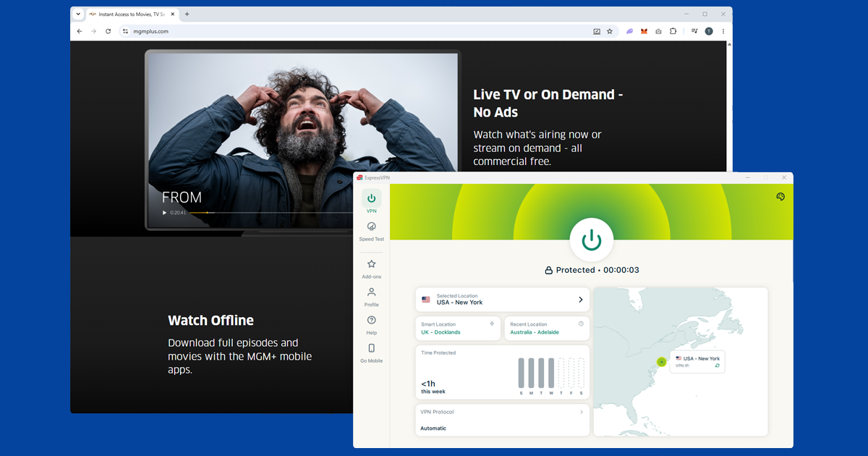Click the "Automatic" protocol value
The height and width of the screenshot is (456, 868).
(433, 428)
